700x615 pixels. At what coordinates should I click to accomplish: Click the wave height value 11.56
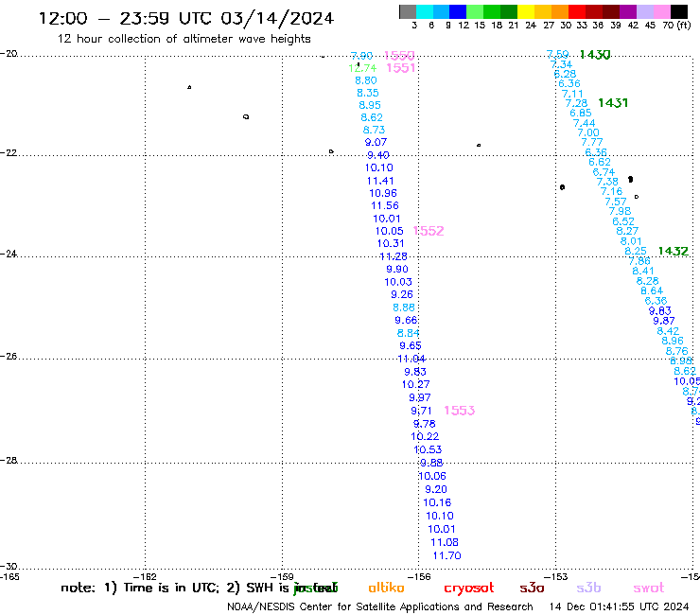[x=385, y=205]
